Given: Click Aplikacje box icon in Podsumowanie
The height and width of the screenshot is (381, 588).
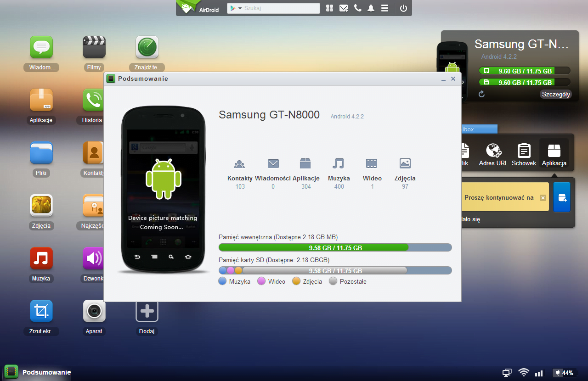Looking at the screenshot, I should pos(305,163).
